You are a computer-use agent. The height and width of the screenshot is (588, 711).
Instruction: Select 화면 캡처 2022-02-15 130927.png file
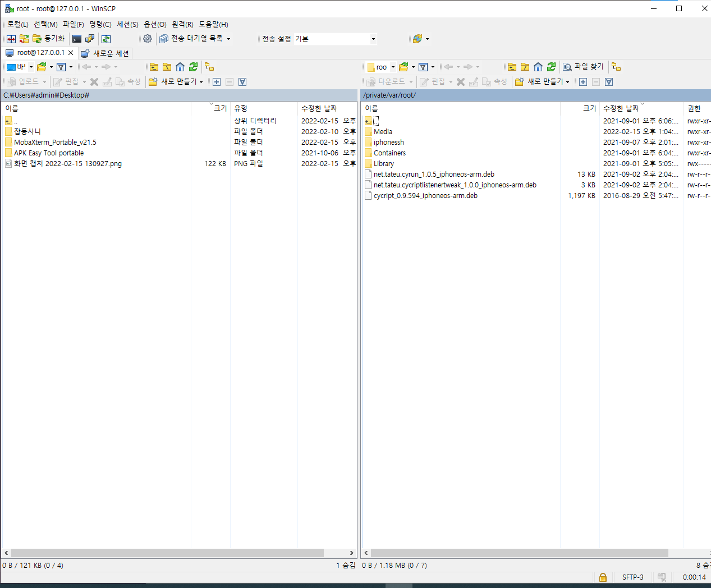68,164
